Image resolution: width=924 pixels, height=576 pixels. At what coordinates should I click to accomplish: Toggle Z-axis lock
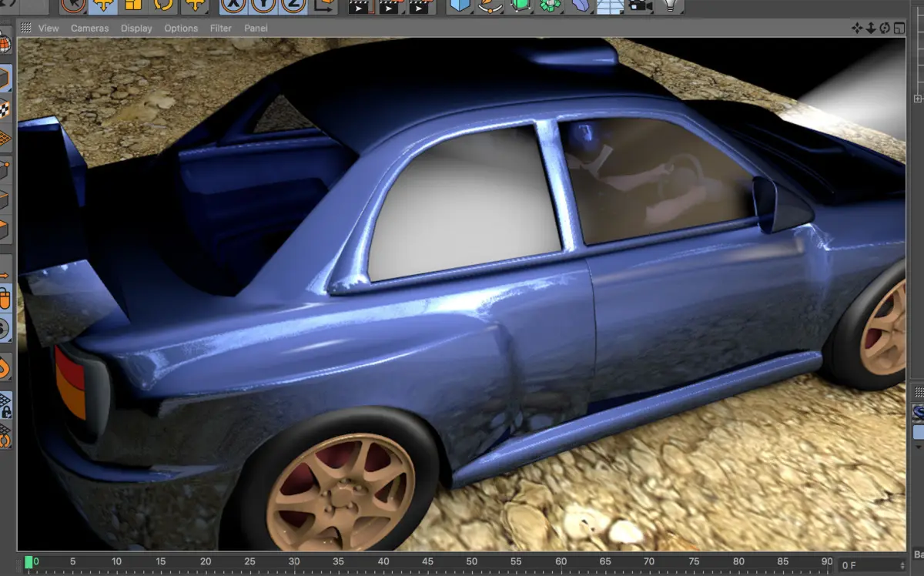pyautogui.click(x=293, y=5)
